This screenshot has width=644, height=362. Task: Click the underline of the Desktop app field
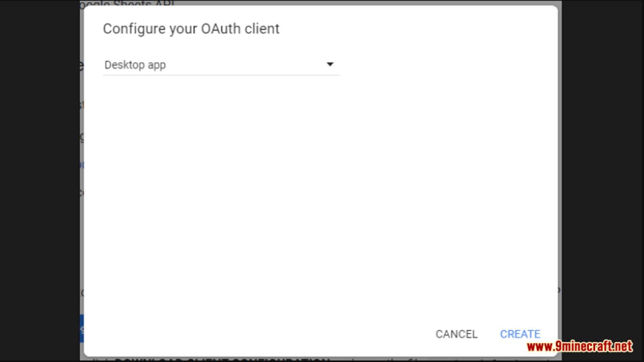click(221, 75)
